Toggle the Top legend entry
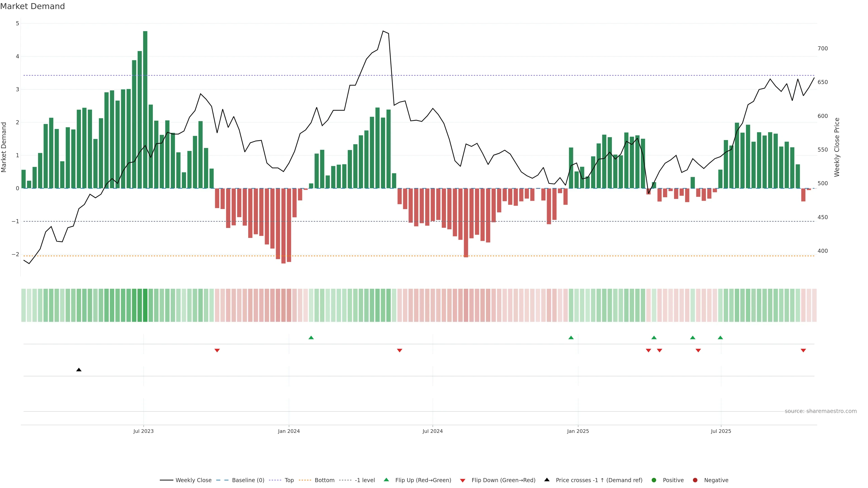 (x=289, y=480)
